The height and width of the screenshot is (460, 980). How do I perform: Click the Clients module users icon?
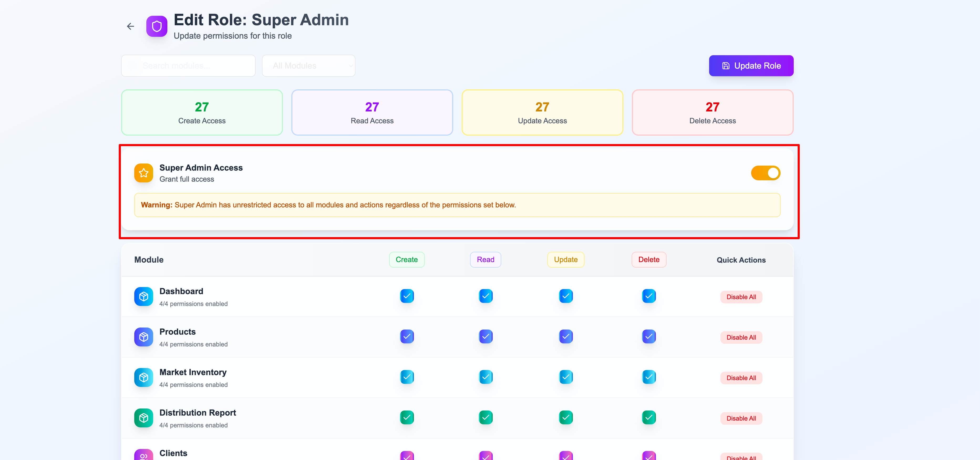143,455
